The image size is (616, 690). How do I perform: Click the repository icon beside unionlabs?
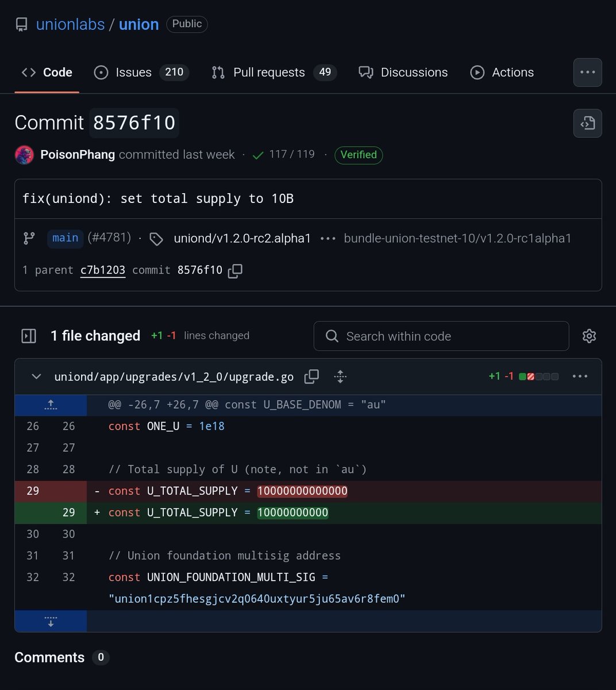[21, 24]
